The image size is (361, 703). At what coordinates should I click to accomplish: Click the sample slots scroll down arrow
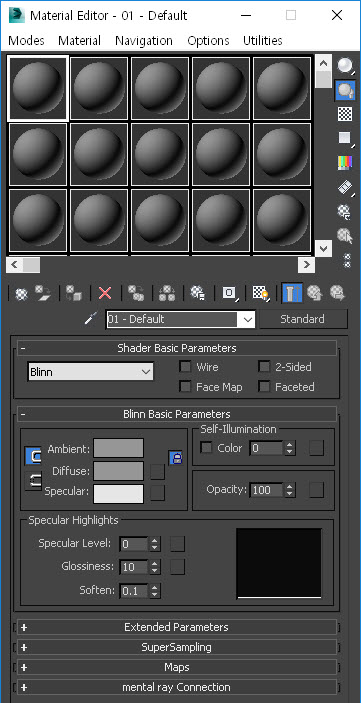pyautogui.click(x=323, y=248)
